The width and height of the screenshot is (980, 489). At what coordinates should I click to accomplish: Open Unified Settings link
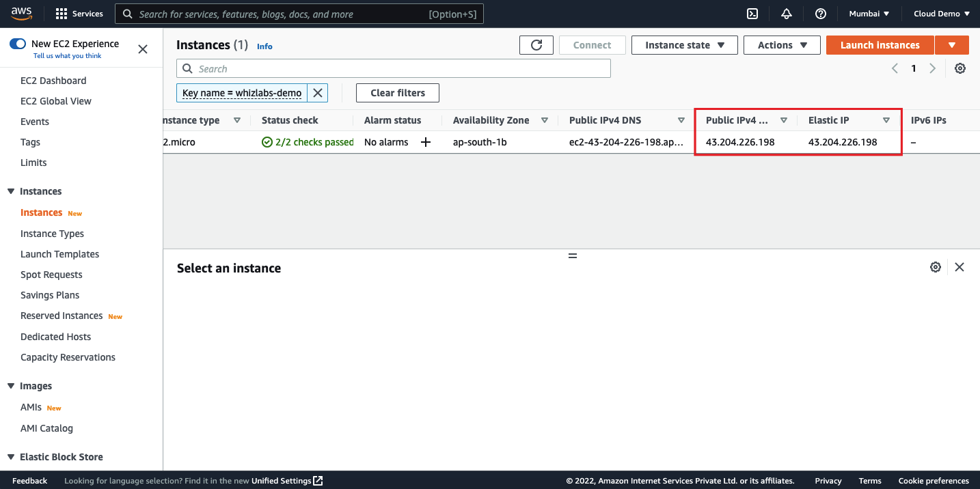pyautogui.click(x=287, y=481)
